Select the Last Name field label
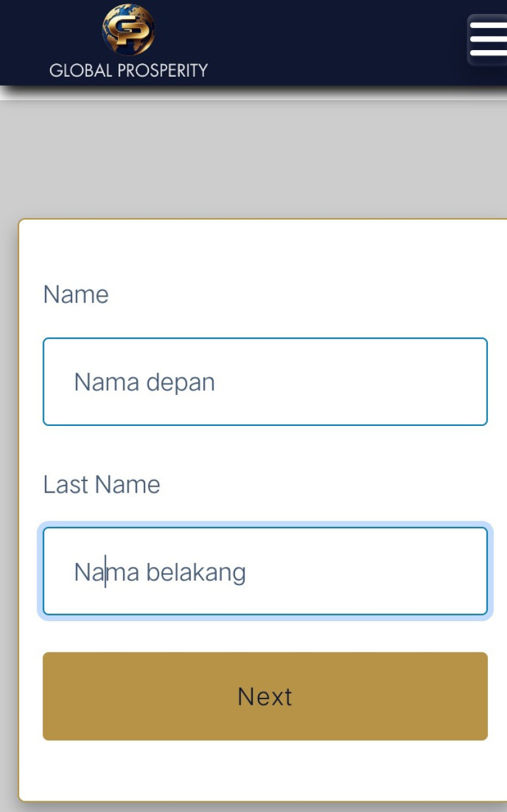Image resolution: width=507 pixels, height=812 pixels. [101, 485]
